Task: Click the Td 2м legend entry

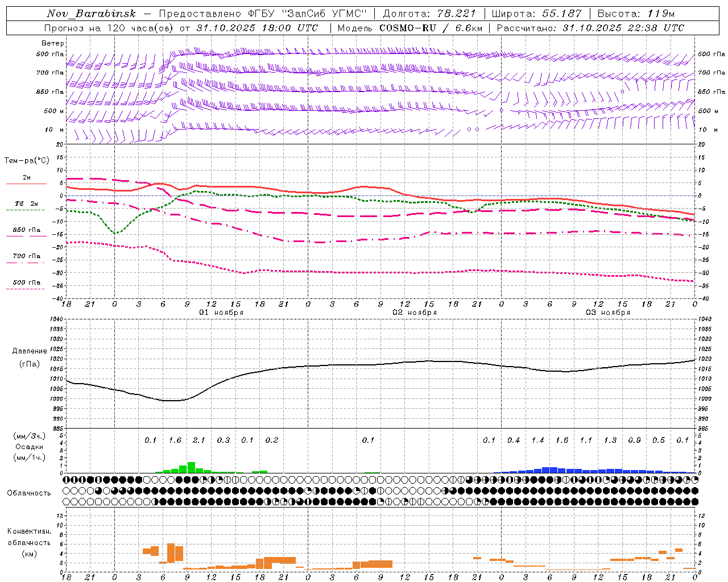Action: [26, 203]
